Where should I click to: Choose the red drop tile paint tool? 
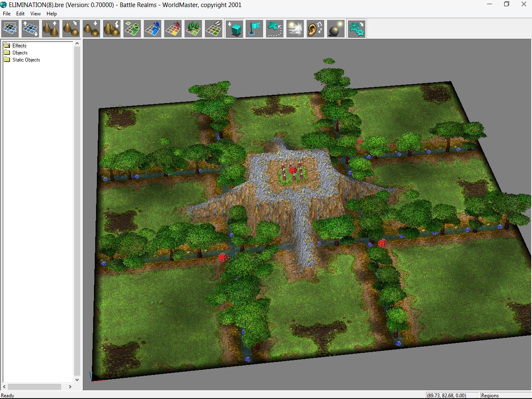click(173, 29)
